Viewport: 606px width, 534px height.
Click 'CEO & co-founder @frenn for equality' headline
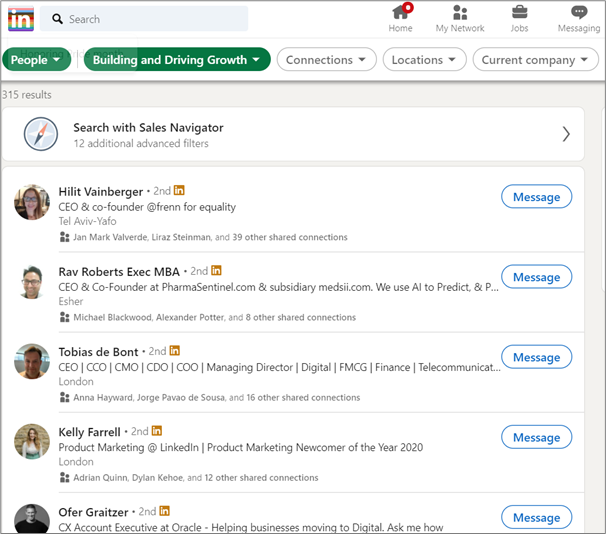pos(147,207)
